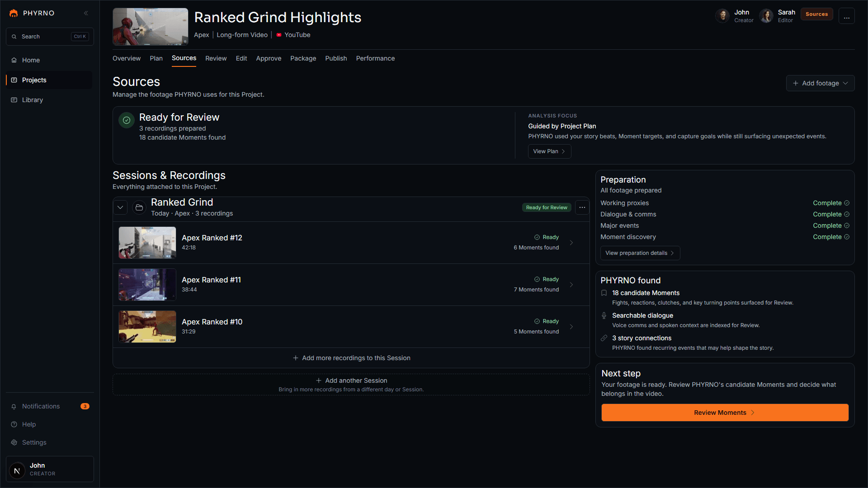Click Sarah's avatar in the header

tap(766, 16)
